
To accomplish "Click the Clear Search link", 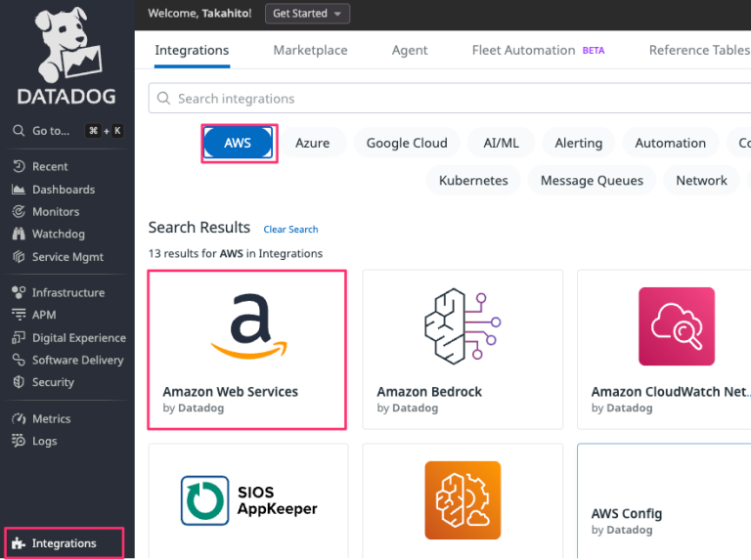I will (290, 230).
